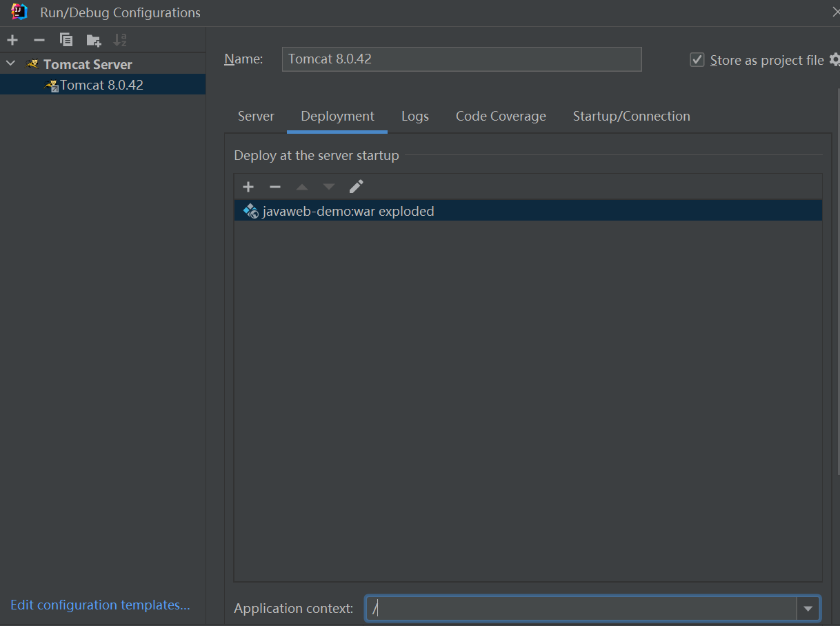Edit artifact with pencil icon

click(x=356, y=187)
